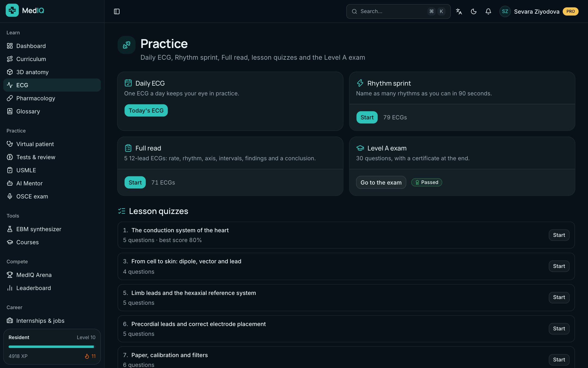Click the Internships & jobs briefcase icon
Screen dimensions: 588x368
(x=10, y=321)
